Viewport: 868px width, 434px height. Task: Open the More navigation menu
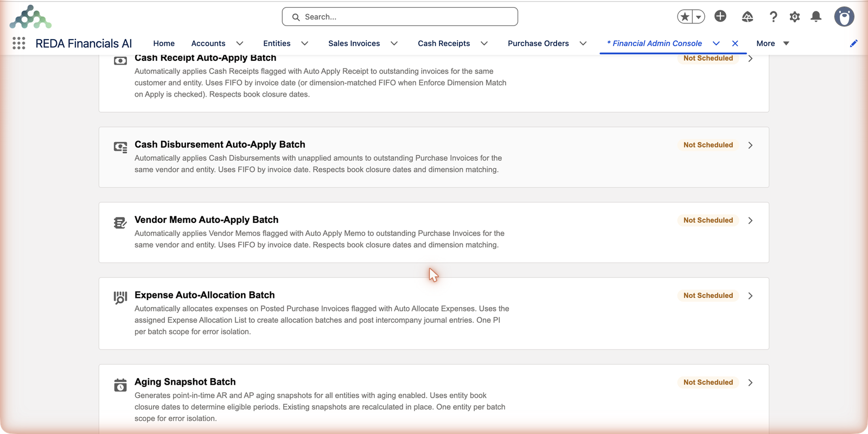point(773,43)
